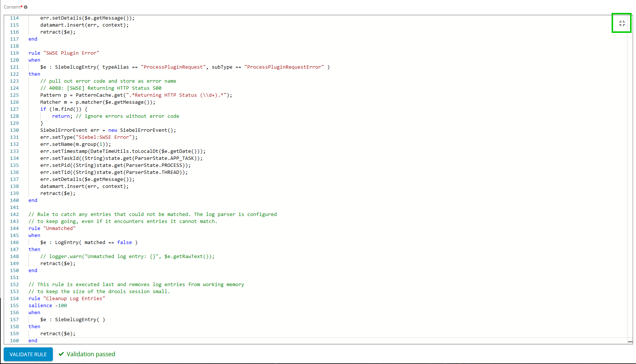This screenshot has height=364, width=636.
Task: Click the info icon beside Content label
Action: point(26,7)
